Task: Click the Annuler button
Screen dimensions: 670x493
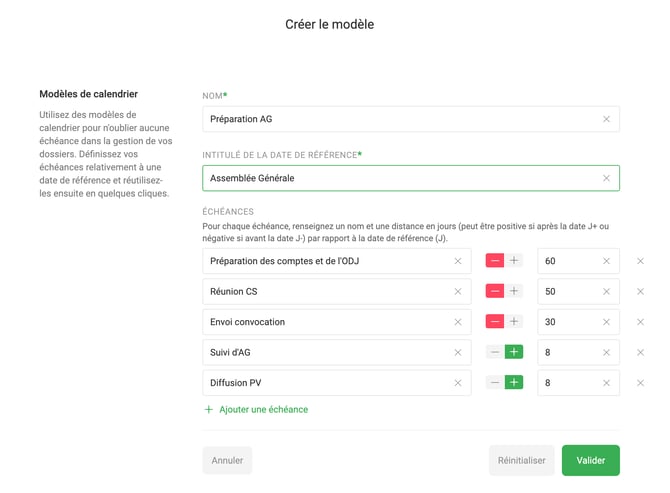Action: tap(227, 461)
